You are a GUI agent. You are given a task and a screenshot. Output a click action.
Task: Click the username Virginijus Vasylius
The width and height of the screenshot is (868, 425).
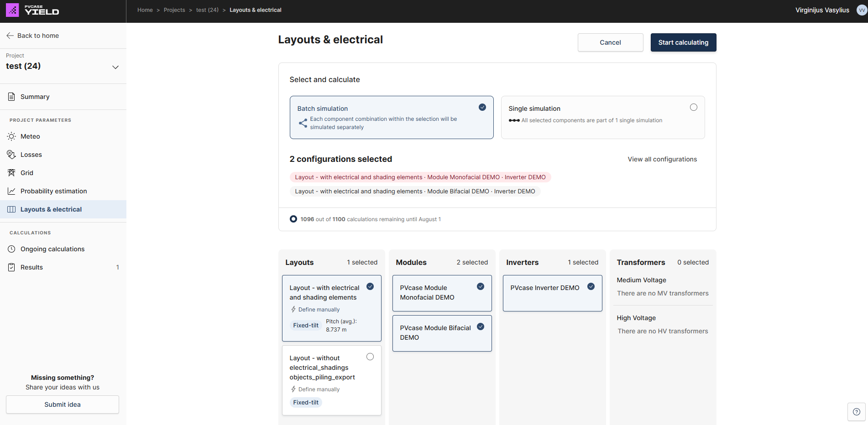pos(822,10)
